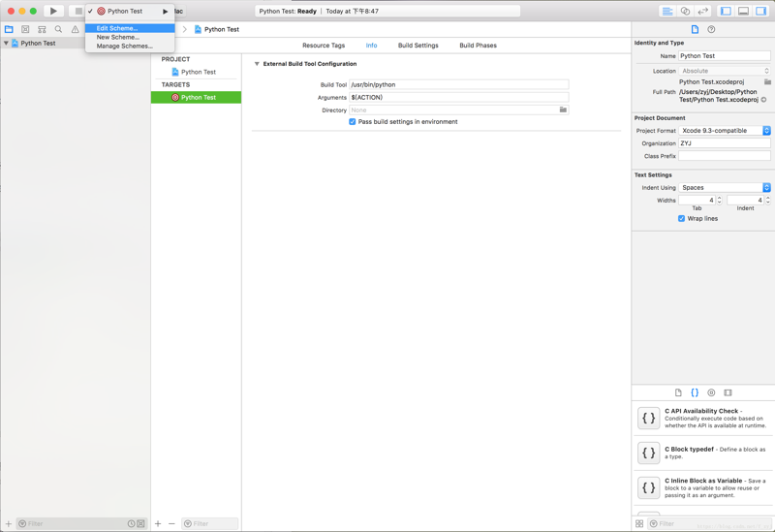
Task: Add file with navigator plus button
Action: pyautogui.click(x=9, y=523)
